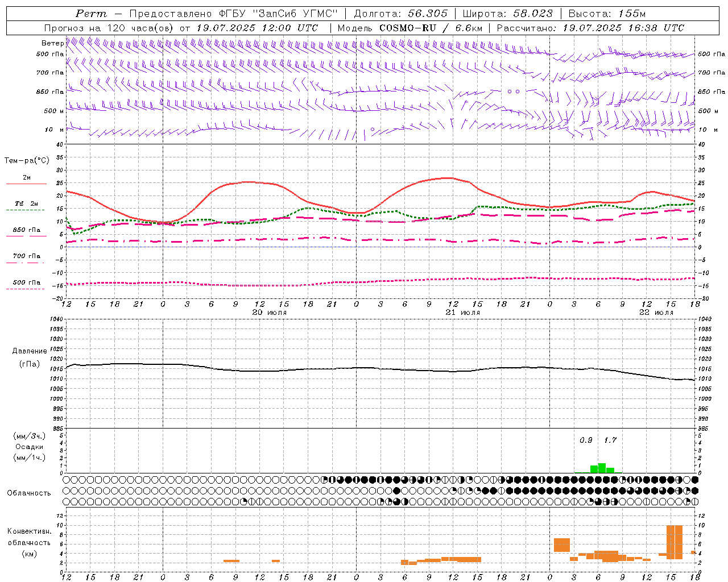Click the '0.9' precipitation total value
Viewport: 728px width, 582px height.
(x=586, y=440)
